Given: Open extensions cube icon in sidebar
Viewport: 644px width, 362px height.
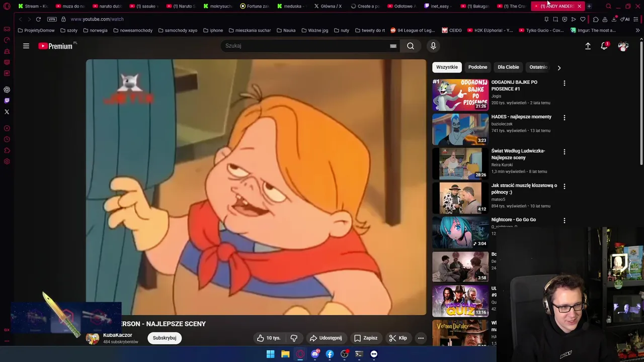Looking at the screenshot, I should (7, 150).
